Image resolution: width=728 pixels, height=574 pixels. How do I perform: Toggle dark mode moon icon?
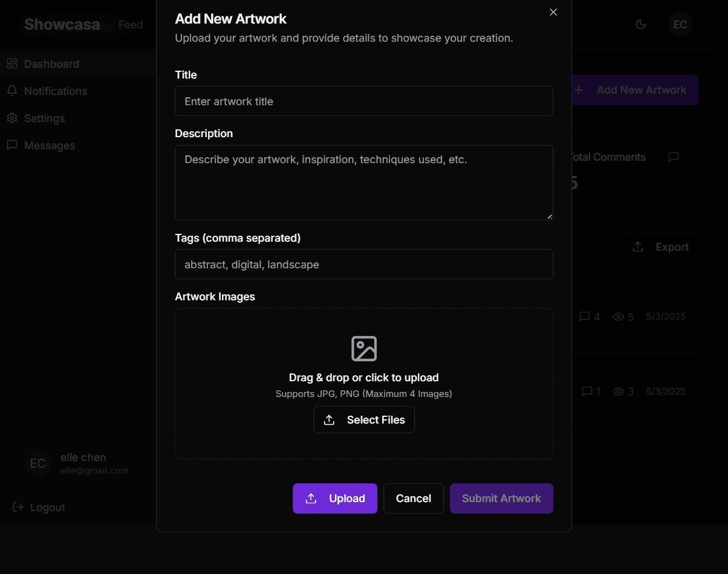[641, 24]
